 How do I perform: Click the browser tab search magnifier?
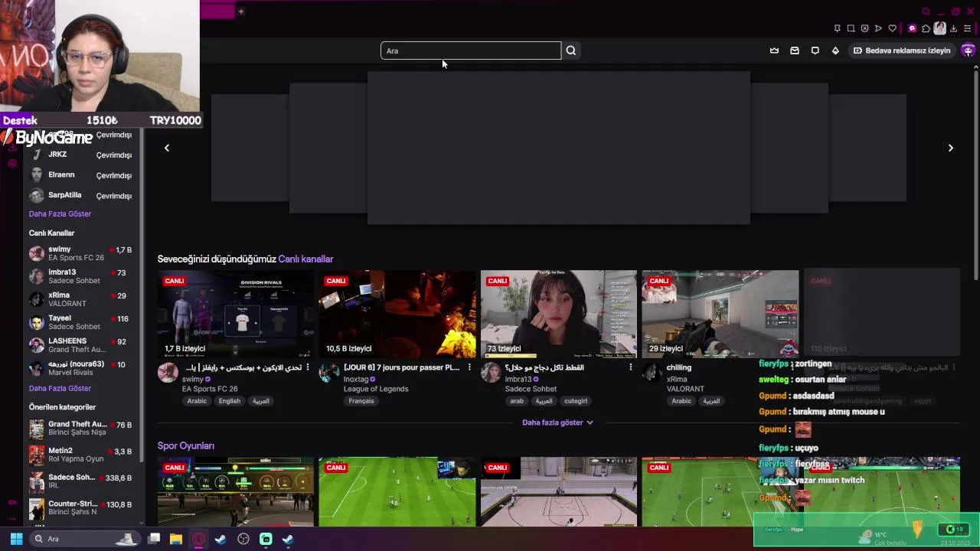click(926, 11)
